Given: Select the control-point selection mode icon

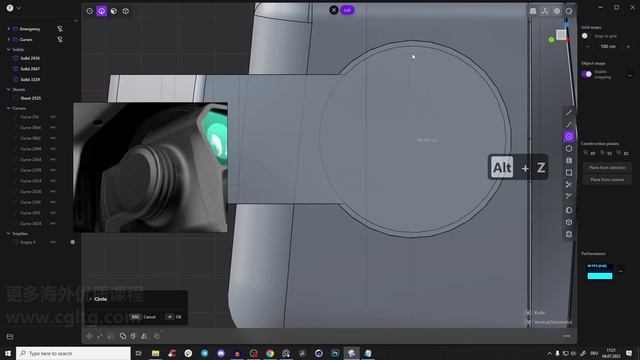Looking at the screenshot, I should 89,11.
